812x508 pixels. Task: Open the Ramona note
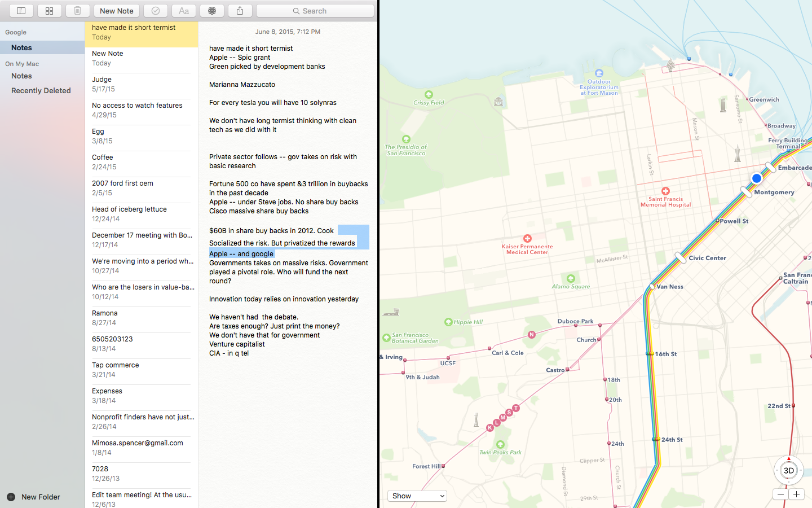click(x=142, y=319)
